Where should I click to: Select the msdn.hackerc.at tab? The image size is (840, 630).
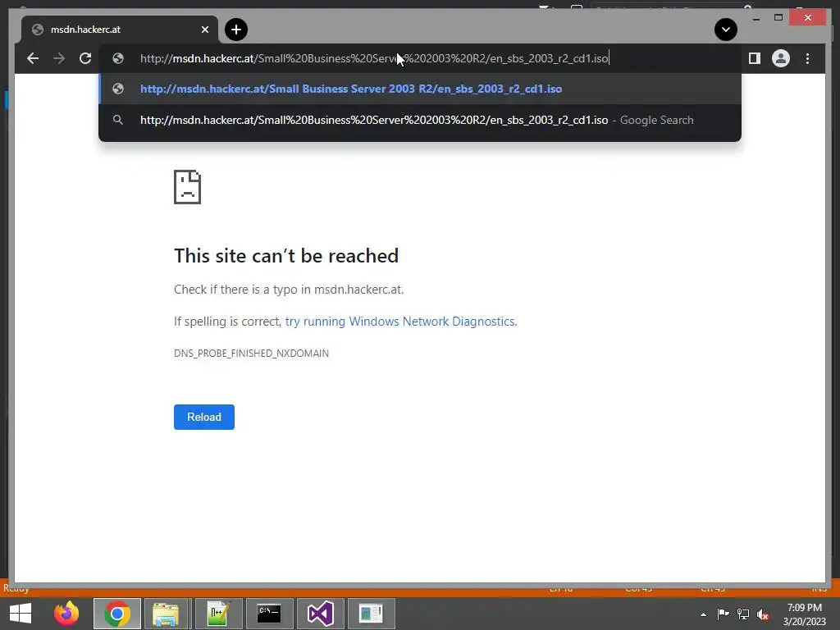[x=120, y=30]
